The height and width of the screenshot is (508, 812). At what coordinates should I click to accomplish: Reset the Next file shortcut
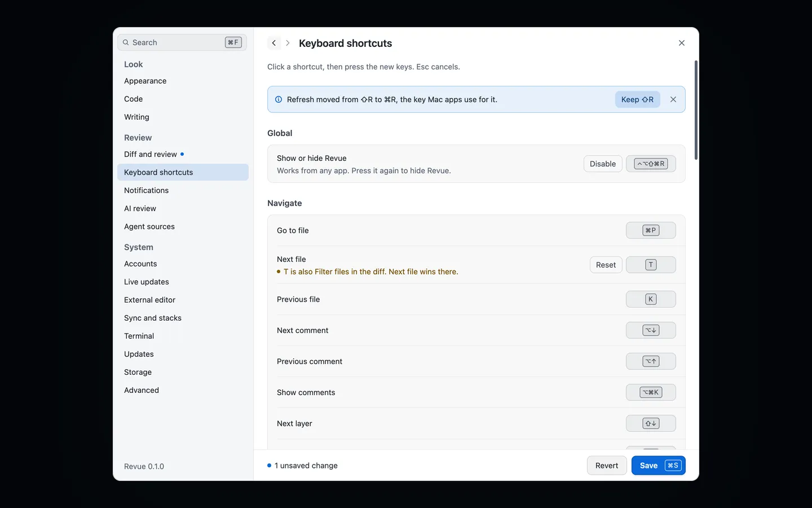606,265
